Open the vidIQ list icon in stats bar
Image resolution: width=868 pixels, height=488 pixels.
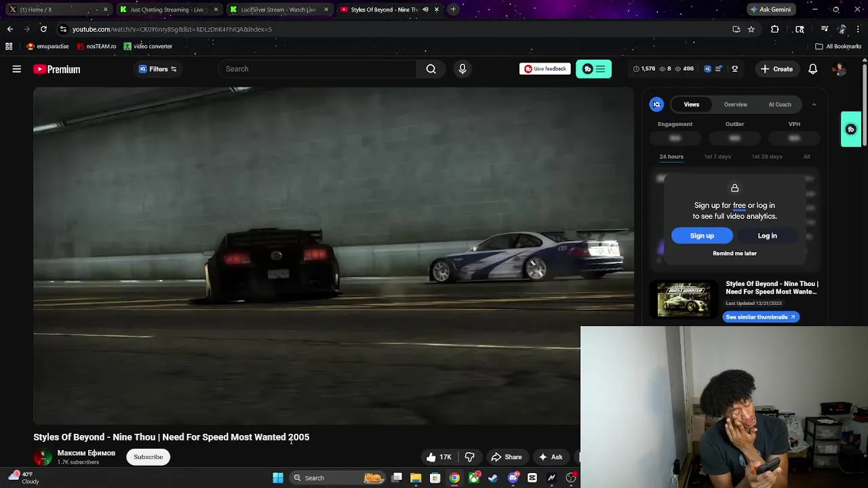point(719,69)
